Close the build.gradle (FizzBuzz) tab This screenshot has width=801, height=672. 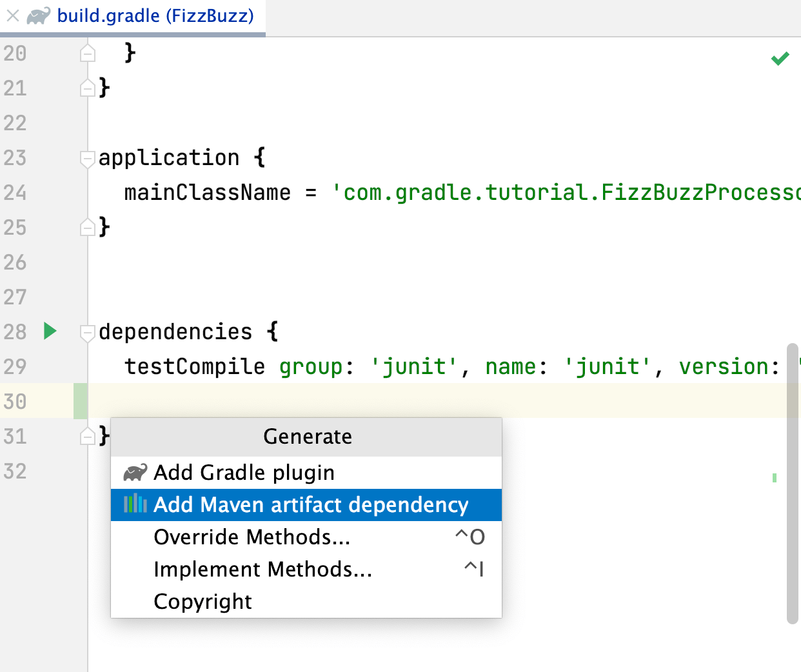point(13,15)
